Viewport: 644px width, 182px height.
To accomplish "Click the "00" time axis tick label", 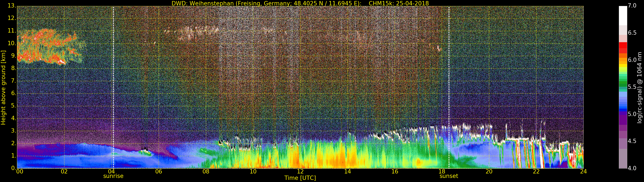I will pos(20,171).
